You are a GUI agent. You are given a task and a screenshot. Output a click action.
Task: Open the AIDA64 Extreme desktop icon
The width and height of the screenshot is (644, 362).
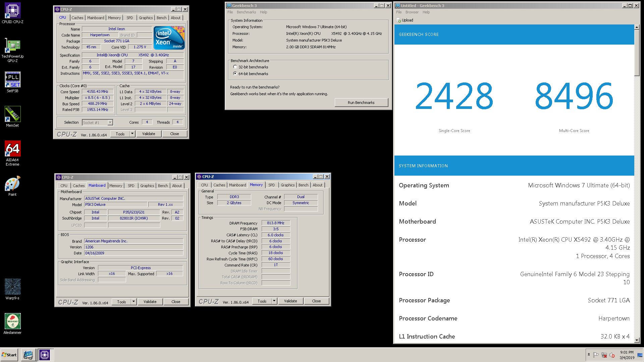(x=12, y=153)
